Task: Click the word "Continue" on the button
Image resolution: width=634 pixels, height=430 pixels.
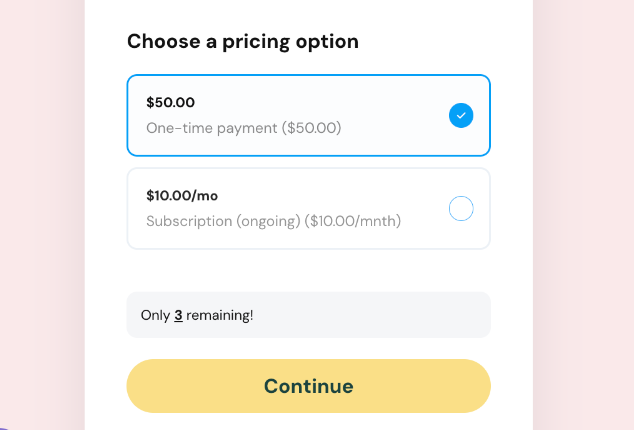Action: [308, 386]
